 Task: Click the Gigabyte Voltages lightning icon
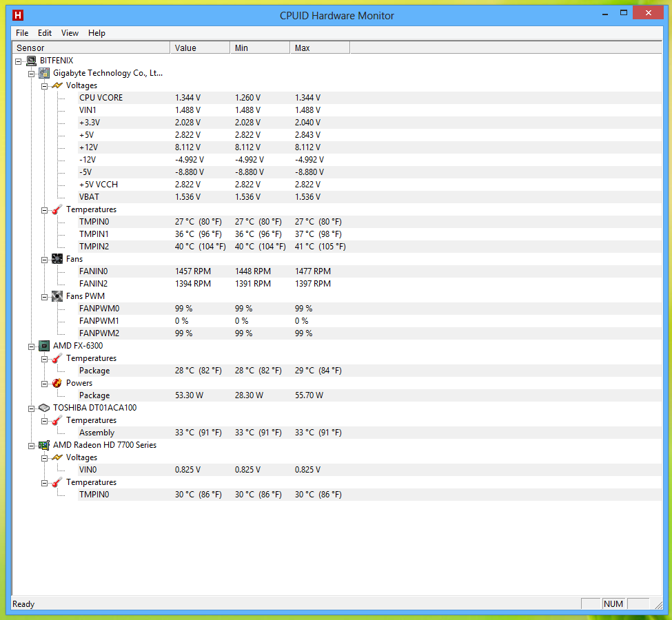57,85
